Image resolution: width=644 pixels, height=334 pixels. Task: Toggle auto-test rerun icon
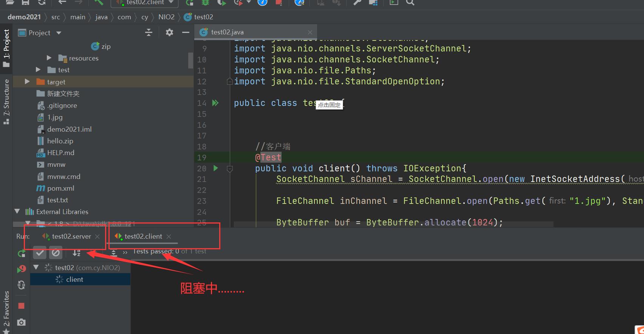pos(21,285)
